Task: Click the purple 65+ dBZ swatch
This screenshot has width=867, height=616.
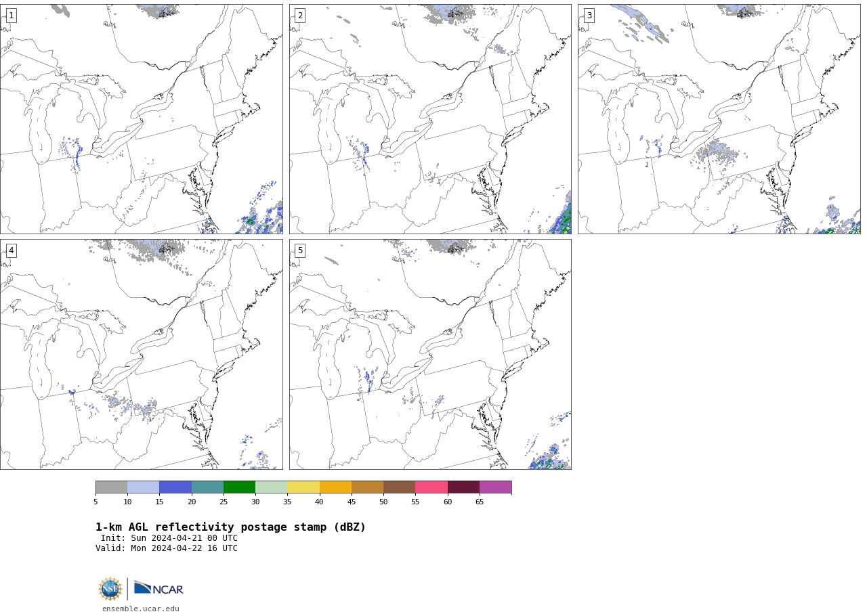Action: click(x=495, y=487)
